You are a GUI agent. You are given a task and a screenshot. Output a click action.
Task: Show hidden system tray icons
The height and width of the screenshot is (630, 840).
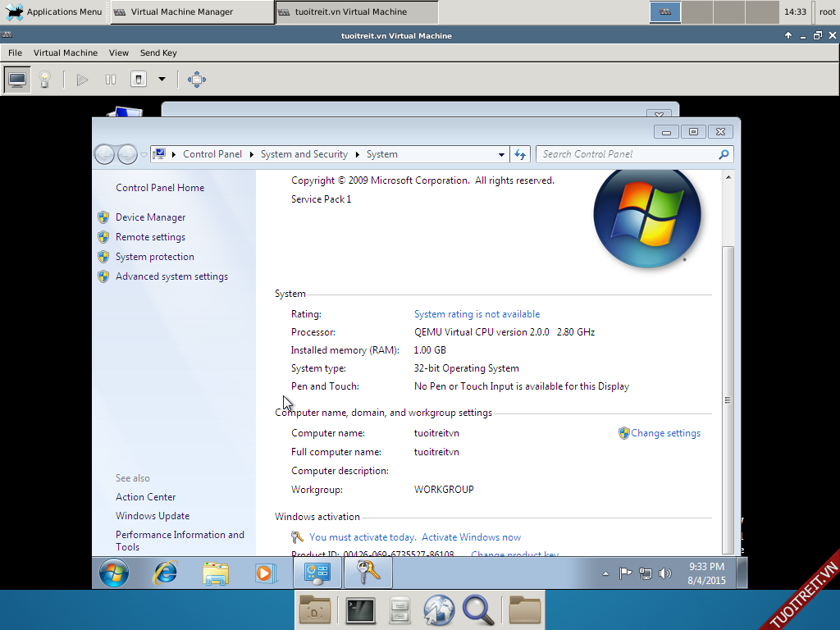click(x=605, y=573)
